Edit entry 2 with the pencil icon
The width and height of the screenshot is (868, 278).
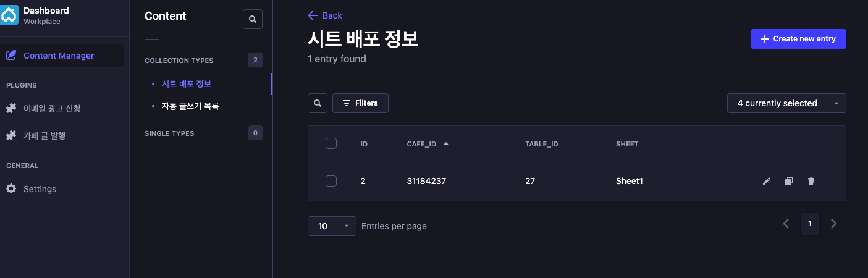pyautogui.click(x=767, y=181)
